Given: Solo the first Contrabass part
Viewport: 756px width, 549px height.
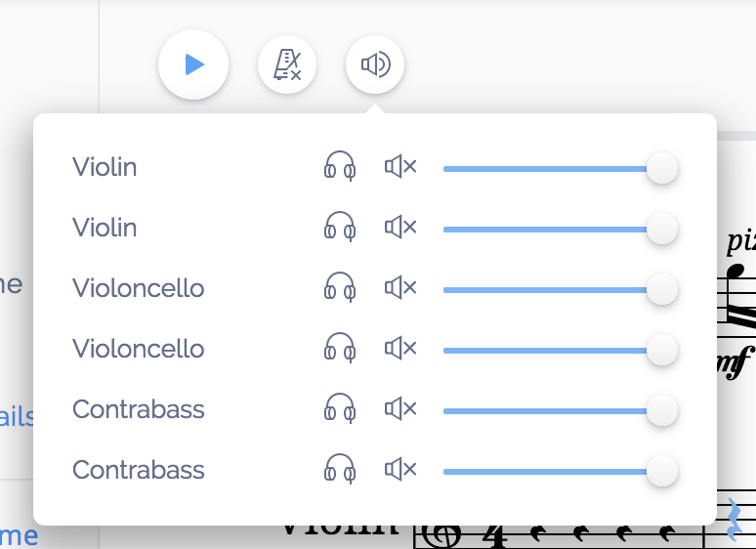Looking at the screenshot, I should point(340,408).
